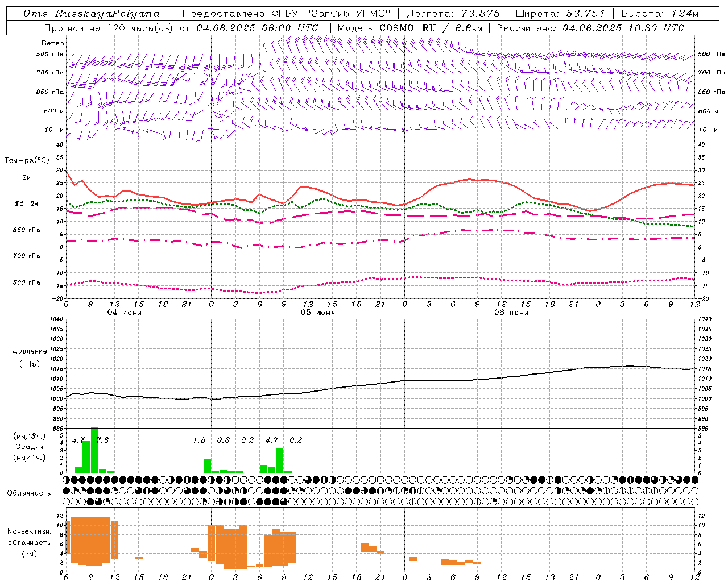The width and height of the screenshot is (728, 582).
Task: Click the '(гПа)' unit under Давление
Action: [x=30, y=364]
